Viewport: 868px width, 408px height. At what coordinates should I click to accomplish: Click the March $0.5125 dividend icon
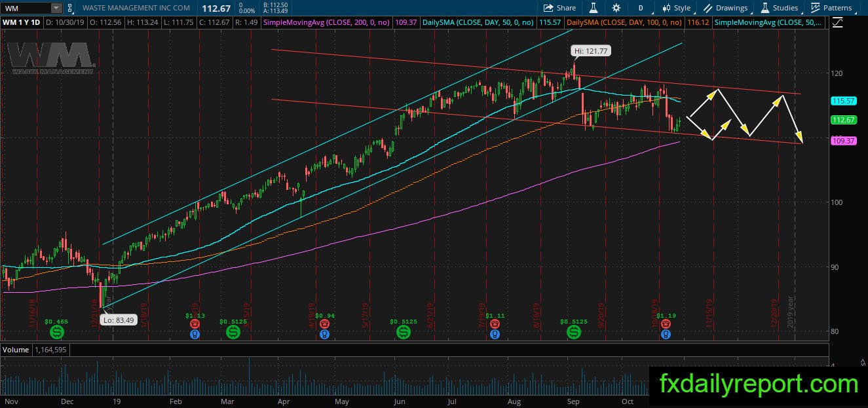(233, 333)
